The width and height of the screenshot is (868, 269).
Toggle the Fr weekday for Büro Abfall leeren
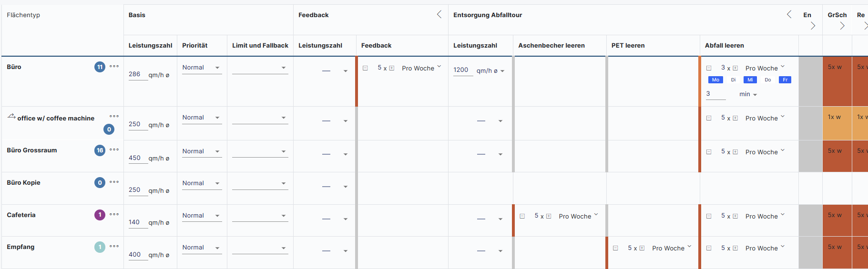click(785, 80)
